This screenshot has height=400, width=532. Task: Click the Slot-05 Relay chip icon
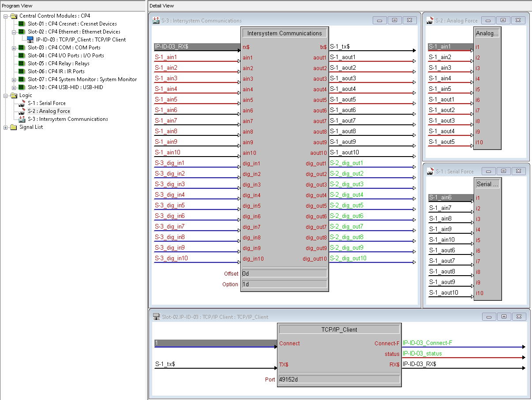pos(22,64)
